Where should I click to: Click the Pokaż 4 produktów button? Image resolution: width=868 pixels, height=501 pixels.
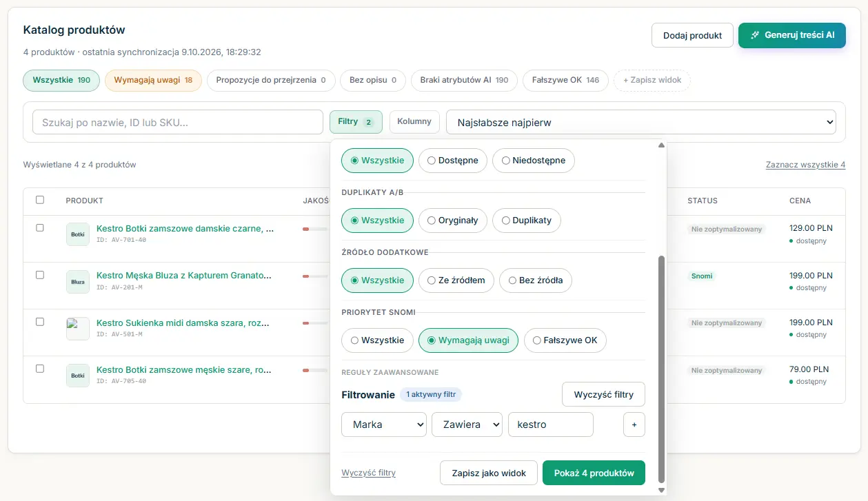[x=594, y=473]
